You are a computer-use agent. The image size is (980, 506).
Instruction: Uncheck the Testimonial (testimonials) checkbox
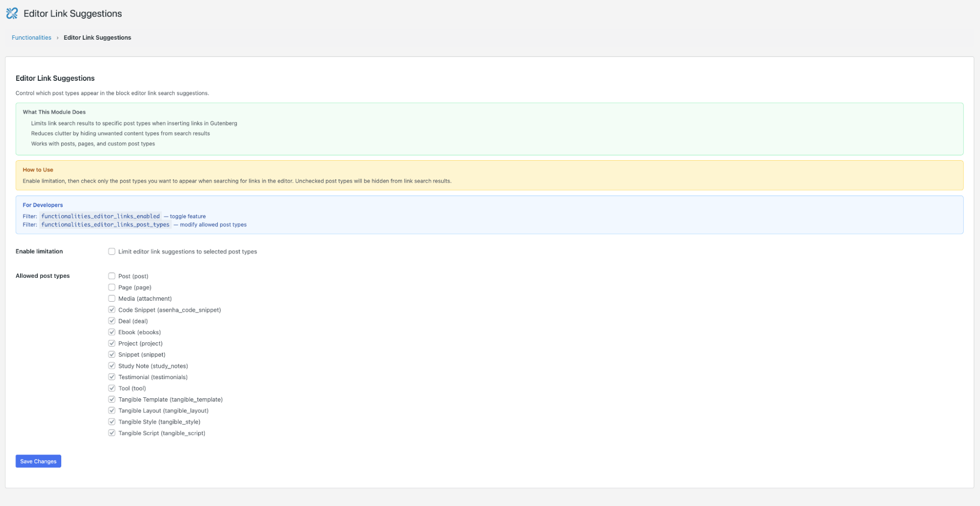112,377
